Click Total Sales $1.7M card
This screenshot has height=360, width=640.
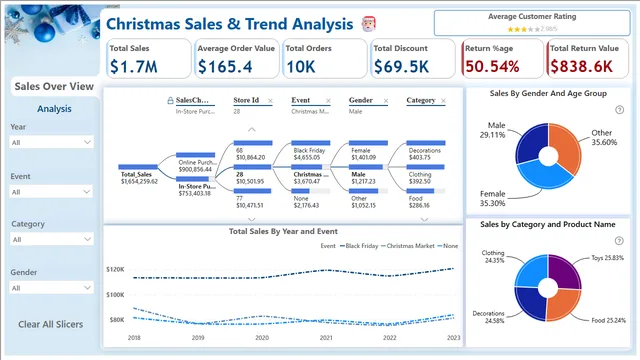point(149,58)
